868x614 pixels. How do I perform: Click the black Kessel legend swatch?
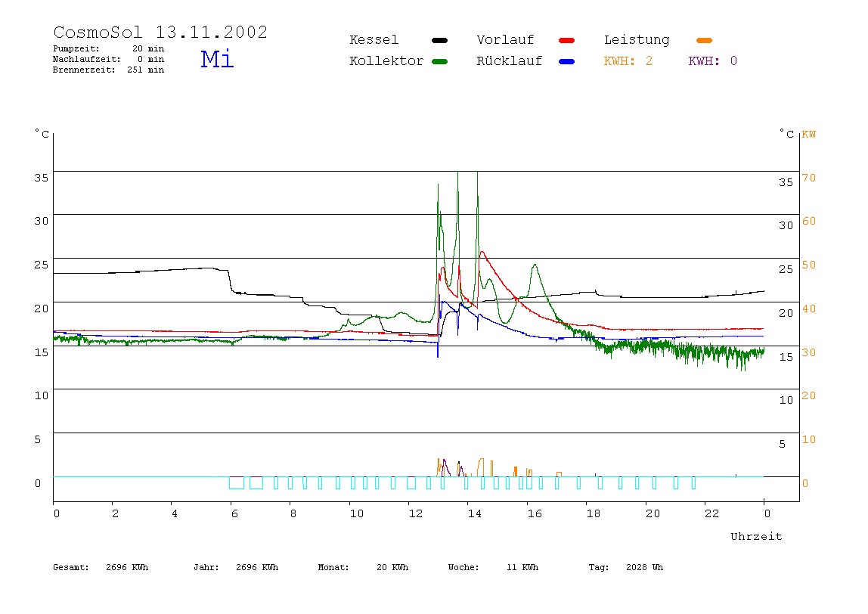pos(439,40)
